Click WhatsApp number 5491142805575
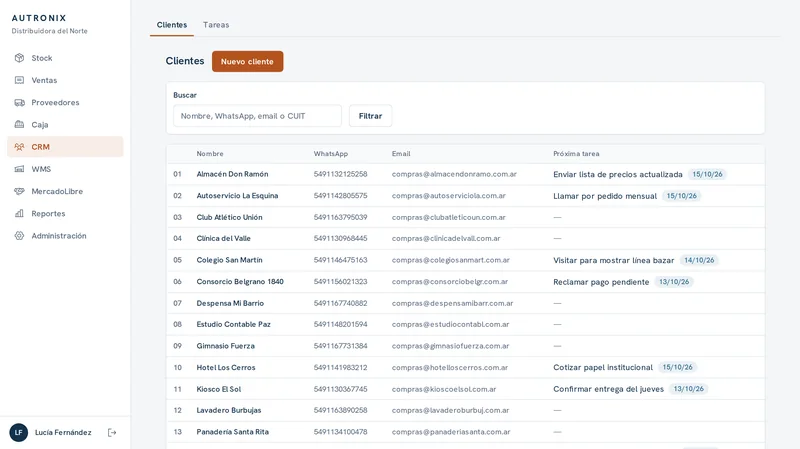The height and width of the screenshot is (449, 800). coord(340,195)
